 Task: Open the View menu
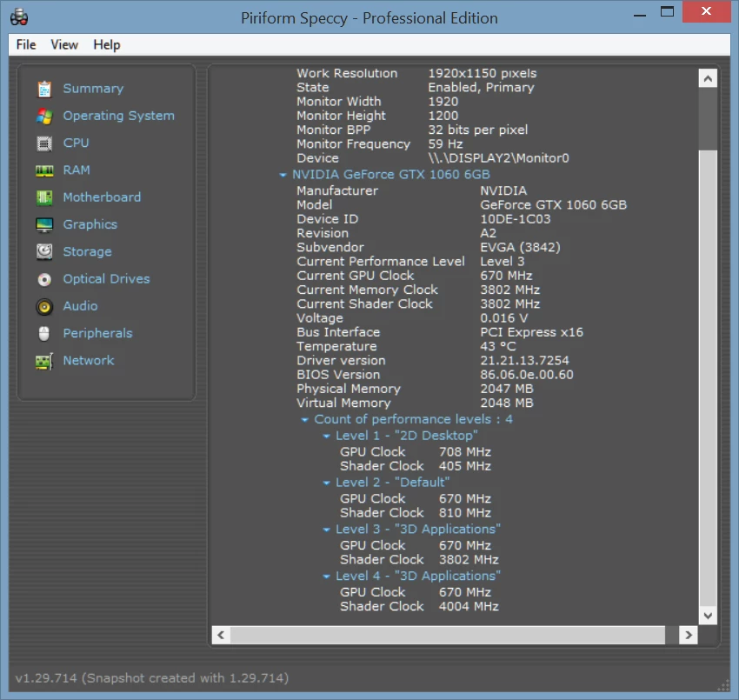[64, 44]
